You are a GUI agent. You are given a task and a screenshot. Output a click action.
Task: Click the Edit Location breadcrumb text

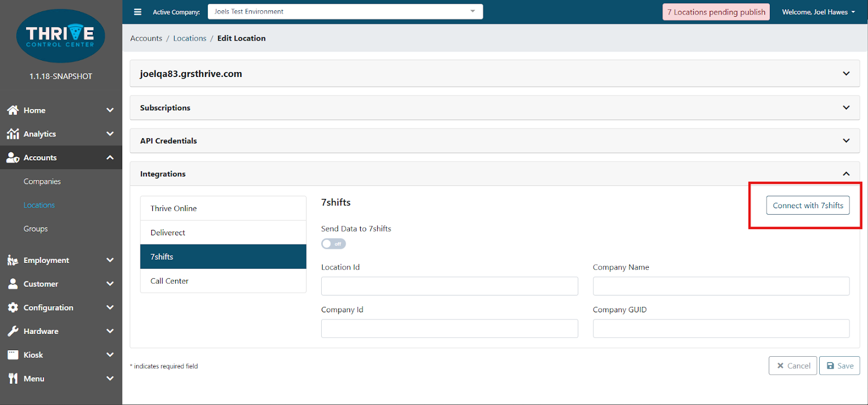pos(241,38)
